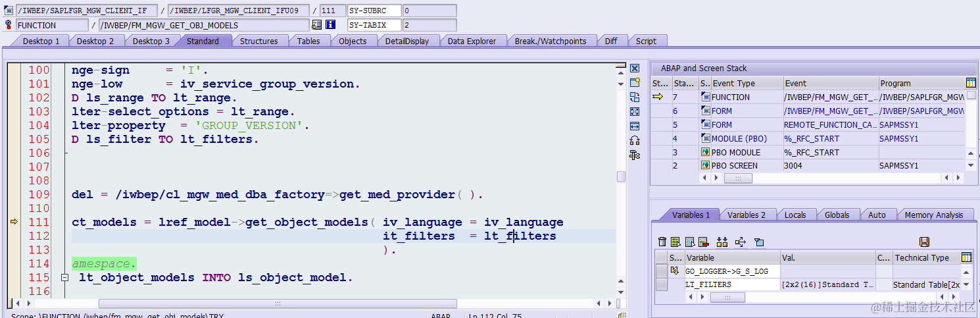Open the DetailDisplay tab

[407, 41]
